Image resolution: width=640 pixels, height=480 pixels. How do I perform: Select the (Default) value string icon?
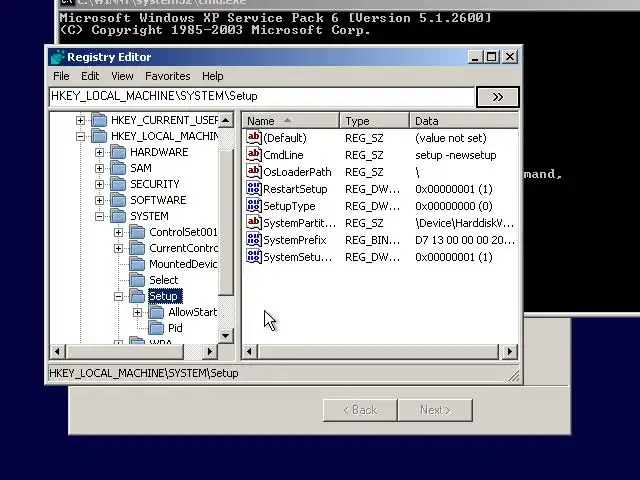253,137
